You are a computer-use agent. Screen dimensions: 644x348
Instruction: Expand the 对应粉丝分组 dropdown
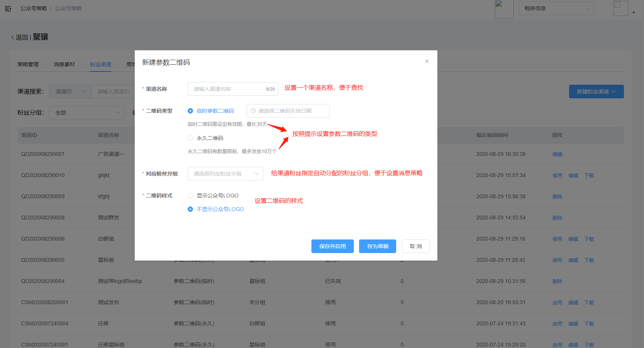[x=225, y=174]
